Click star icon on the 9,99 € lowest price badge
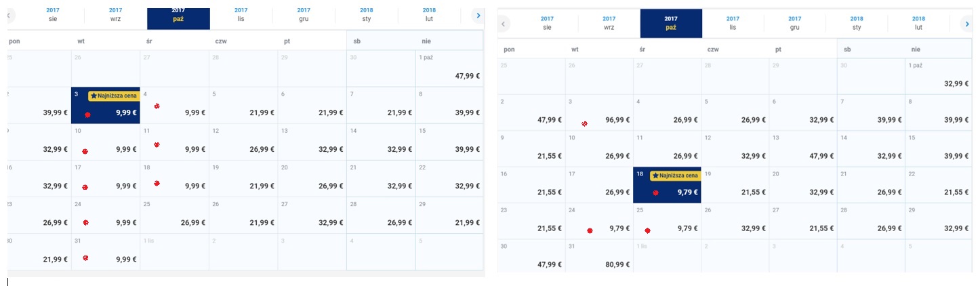Image resolution: width=980 pixels, height=286 pixels. [x=94, y=96]
